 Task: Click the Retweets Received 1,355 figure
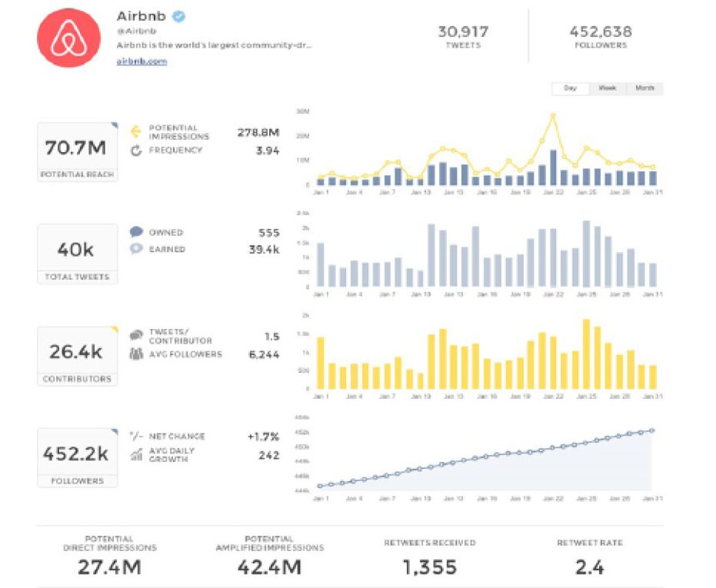coord(430,567)
